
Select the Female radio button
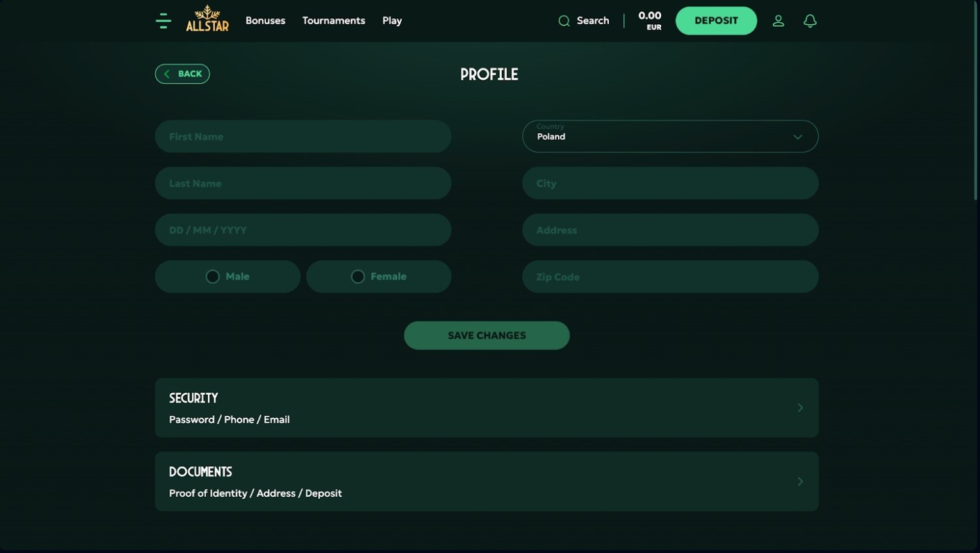coord(357,276)
